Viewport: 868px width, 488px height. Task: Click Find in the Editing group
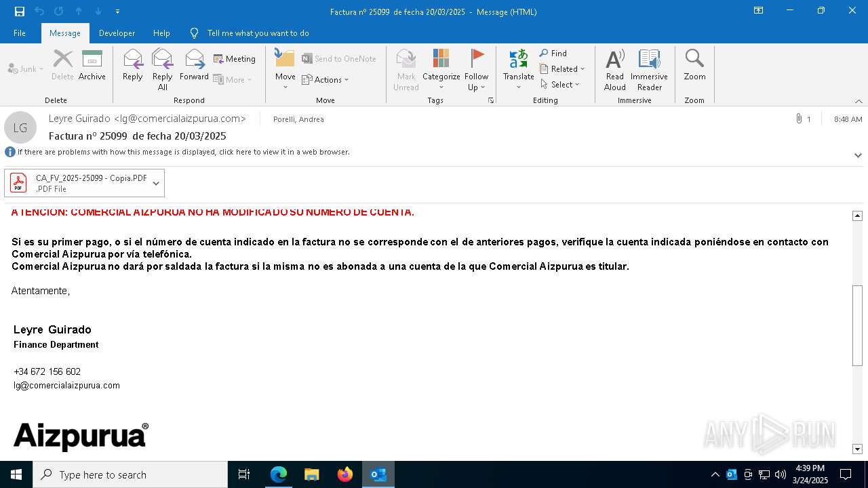[553, 54]
